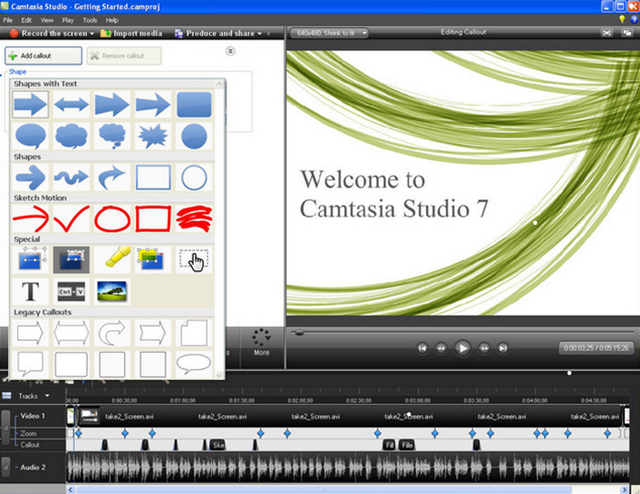Select the wavy arrow shape
Screen dimensions: 640x494
71,177
